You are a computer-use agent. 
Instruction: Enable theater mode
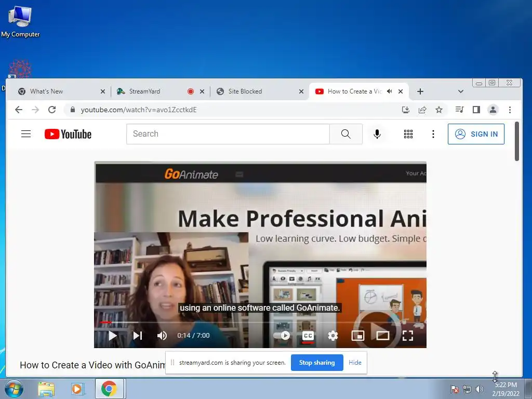[383, 336]
